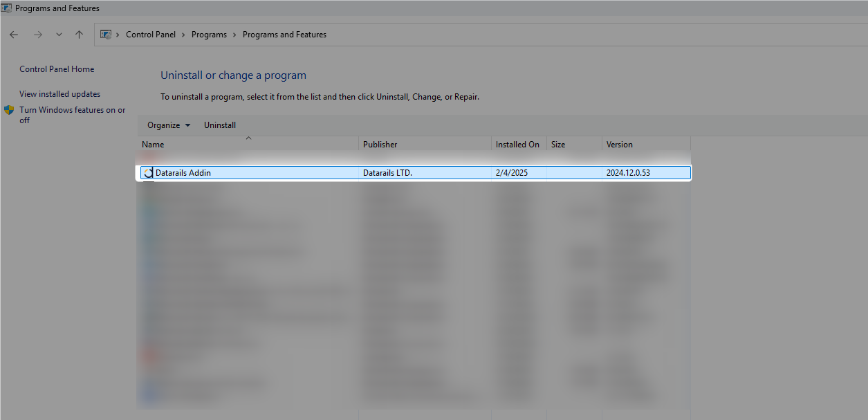The image size is (868, 420).
Task: Open the recent locations dropdown arrow
Action: (x=59, y=35)
